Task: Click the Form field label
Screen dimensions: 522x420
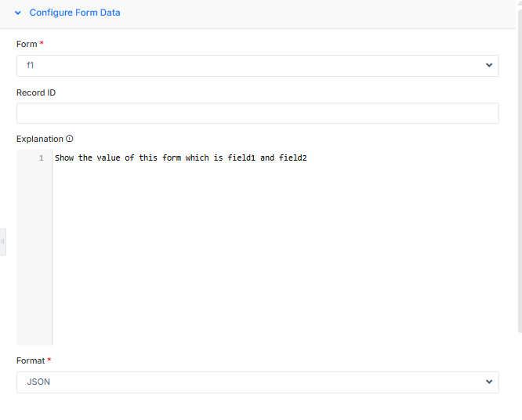Action: 27,45
